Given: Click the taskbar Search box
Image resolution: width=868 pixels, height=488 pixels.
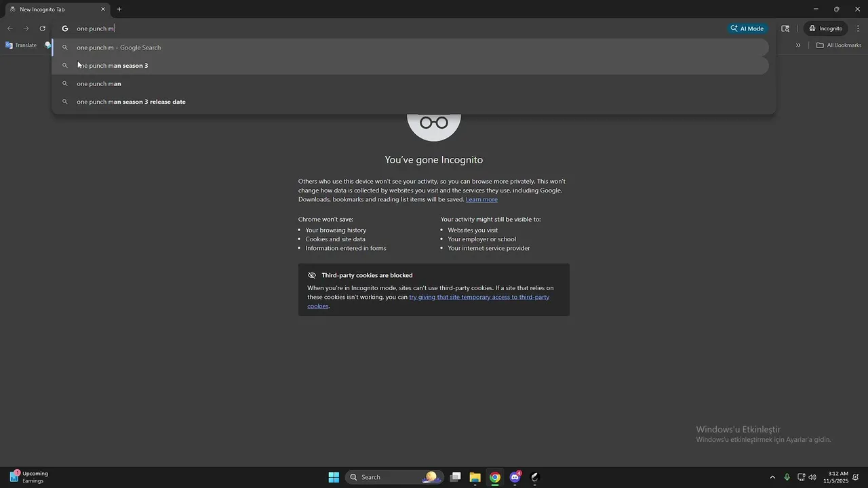Looking at the screenshot, I should [x=395, y=477].
